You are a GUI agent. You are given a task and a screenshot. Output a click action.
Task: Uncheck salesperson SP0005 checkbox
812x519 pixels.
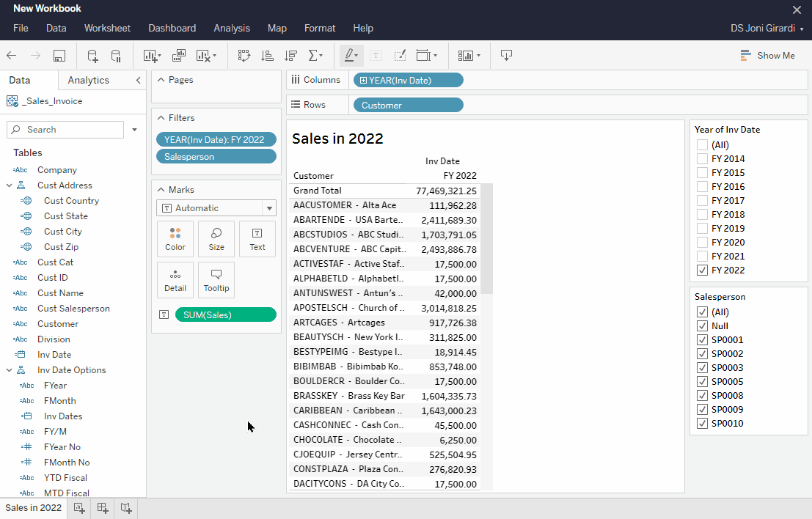(702, 382)
